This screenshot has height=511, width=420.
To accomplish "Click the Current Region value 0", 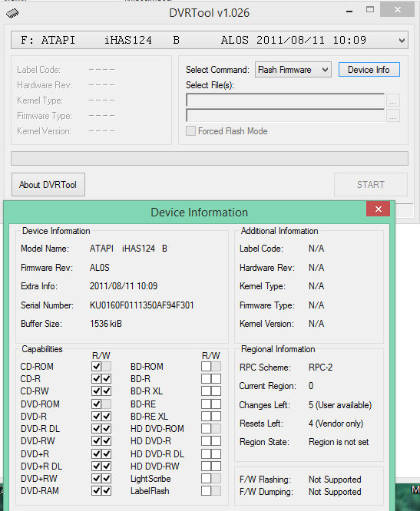I will 311,386.
